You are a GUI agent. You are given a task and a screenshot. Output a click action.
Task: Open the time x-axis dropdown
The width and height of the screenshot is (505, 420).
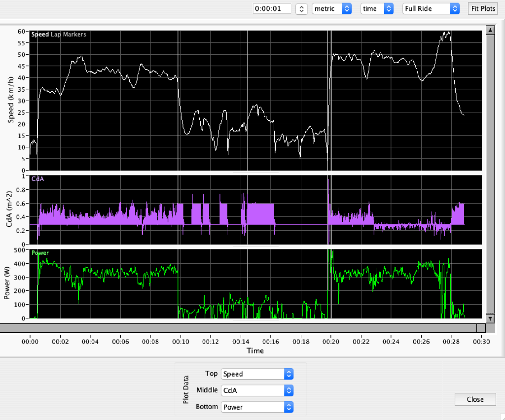(377, 9)
